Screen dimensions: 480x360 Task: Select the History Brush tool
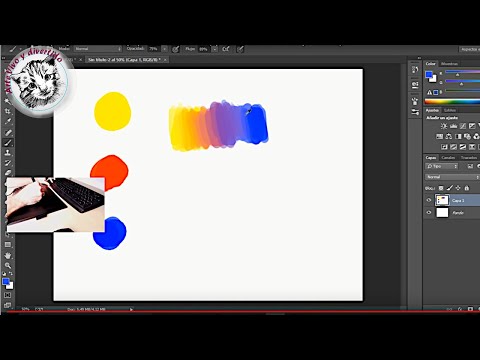(x=8, y=163)
